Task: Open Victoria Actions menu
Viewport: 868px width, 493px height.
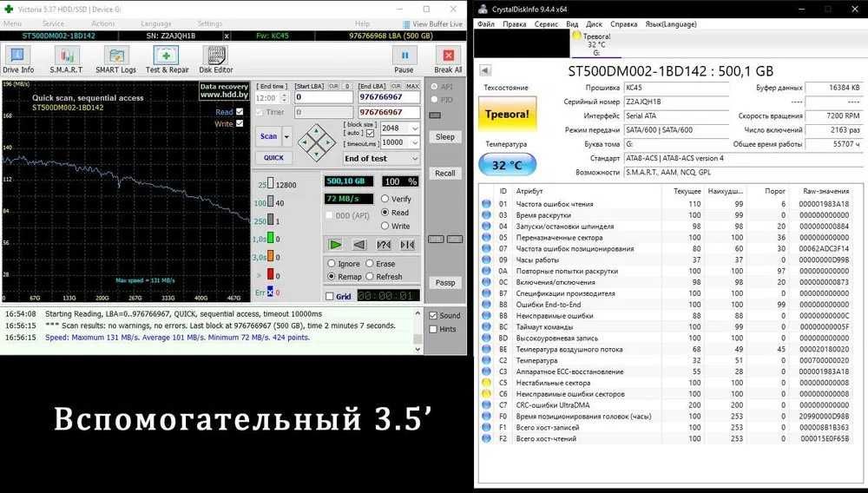Action: 103,23
